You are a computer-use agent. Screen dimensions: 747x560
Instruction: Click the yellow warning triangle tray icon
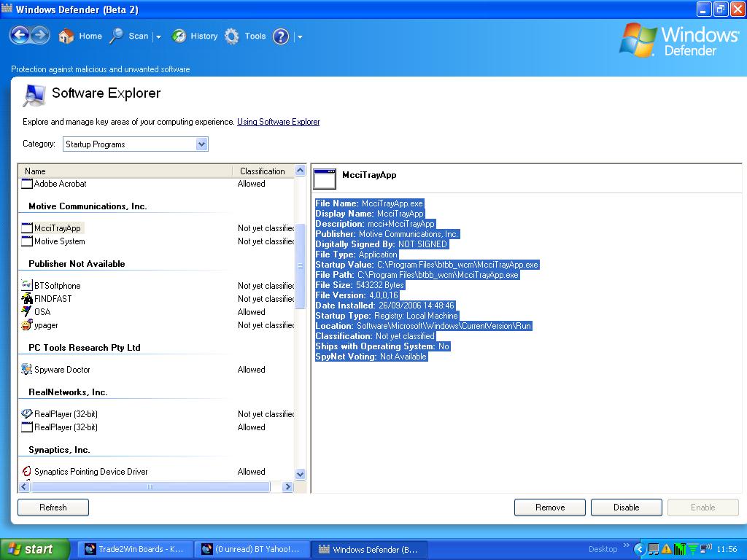pyautogui.click(x=667, y=550)
